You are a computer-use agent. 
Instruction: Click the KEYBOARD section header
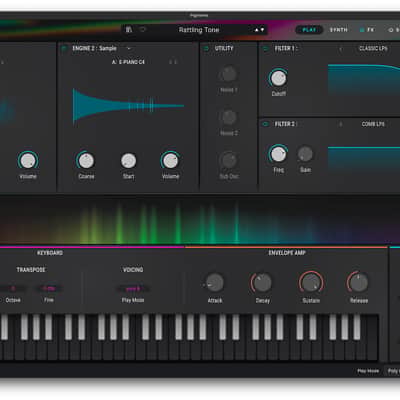pyautogui.click(x=50, y=253)
